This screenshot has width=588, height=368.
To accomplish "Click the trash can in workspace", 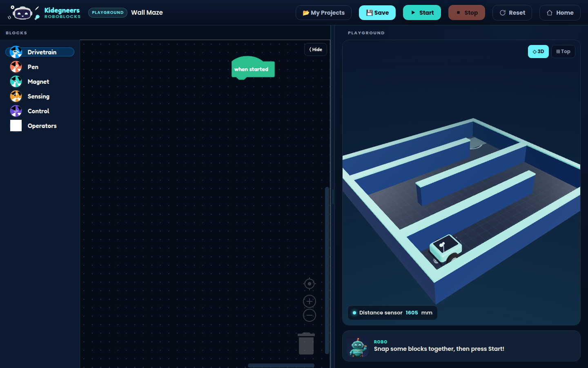I will (x=306, y=343).
